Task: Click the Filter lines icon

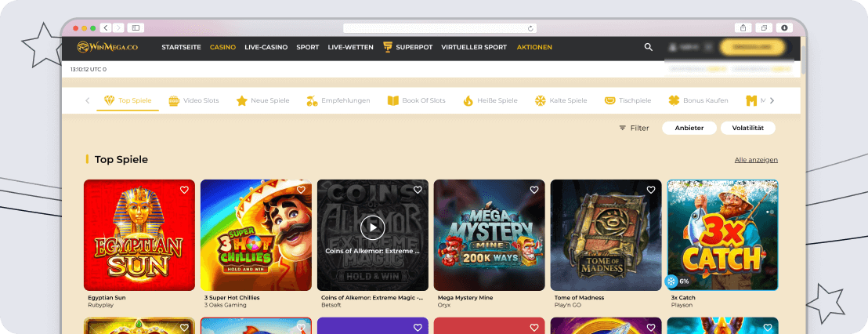Action: pyautogui.click(x=623, y=128)
